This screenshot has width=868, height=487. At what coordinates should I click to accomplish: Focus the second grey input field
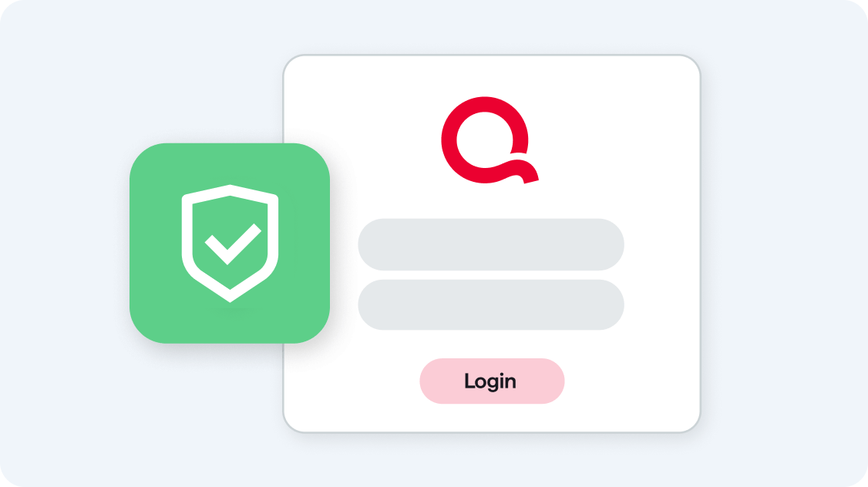pyautogui.click(x=491, y=305)
